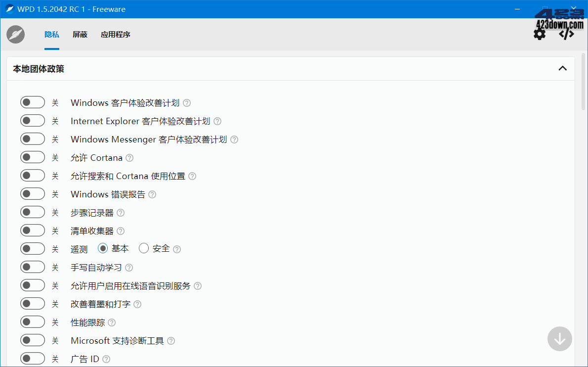Click the question mark beside 广告 ID
Screen dimensions: 588x367
pos(106,359)
